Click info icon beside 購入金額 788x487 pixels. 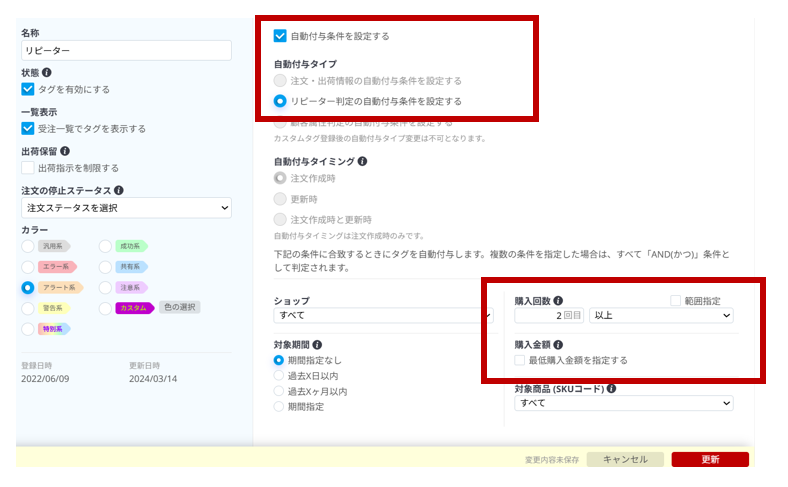tap(558, 345)
